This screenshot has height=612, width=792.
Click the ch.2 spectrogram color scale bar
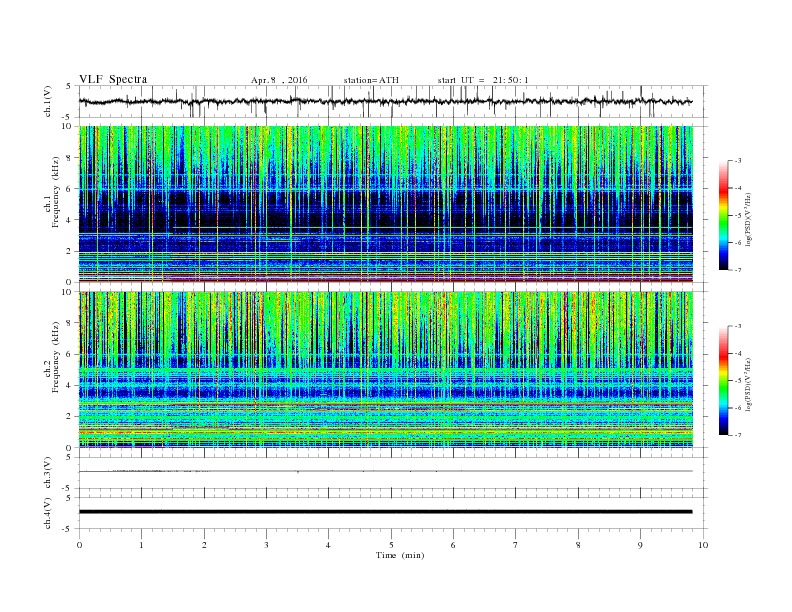724,380
